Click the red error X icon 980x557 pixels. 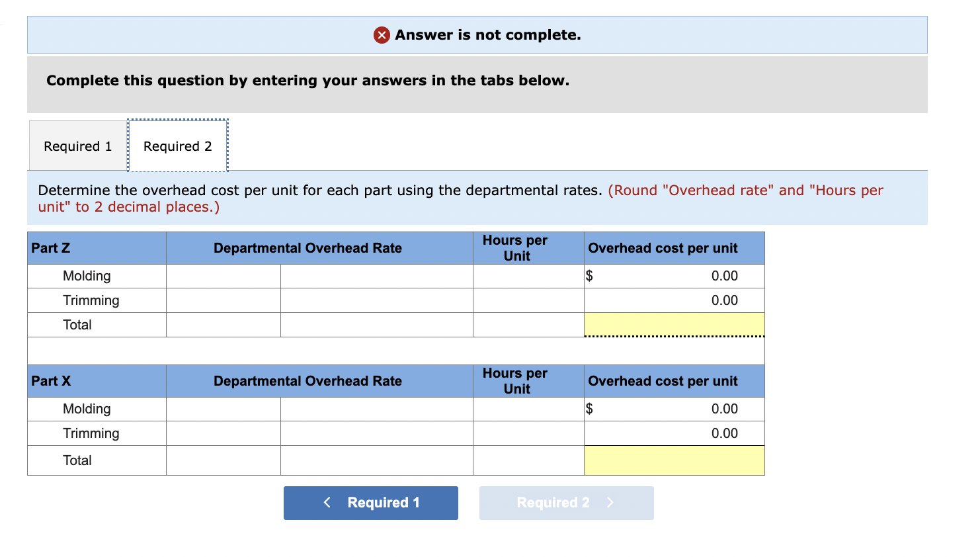point(382,35)
